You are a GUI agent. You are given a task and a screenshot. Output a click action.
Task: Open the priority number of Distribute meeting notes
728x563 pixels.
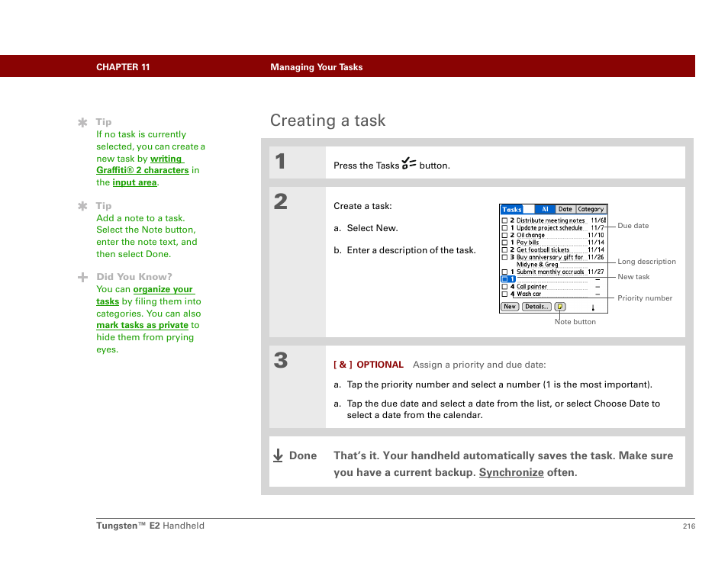click(512, 220)
